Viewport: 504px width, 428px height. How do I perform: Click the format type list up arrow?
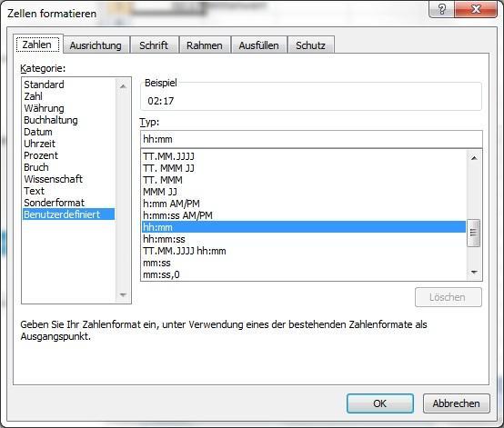[474, 158]
